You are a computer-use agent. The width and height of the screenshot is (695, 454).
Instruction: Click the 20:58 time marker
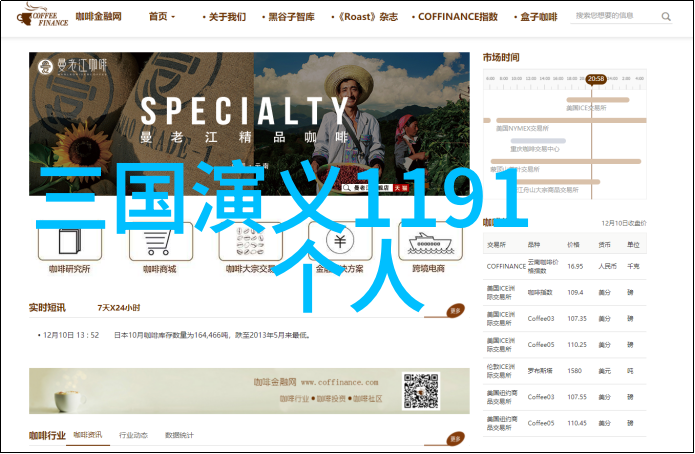pos(596,79)
